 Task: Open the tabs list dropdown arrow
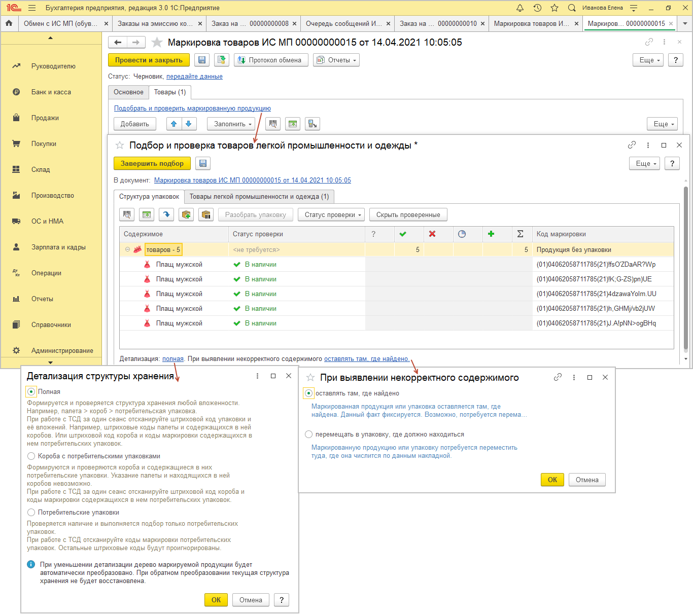coord(685,23)
